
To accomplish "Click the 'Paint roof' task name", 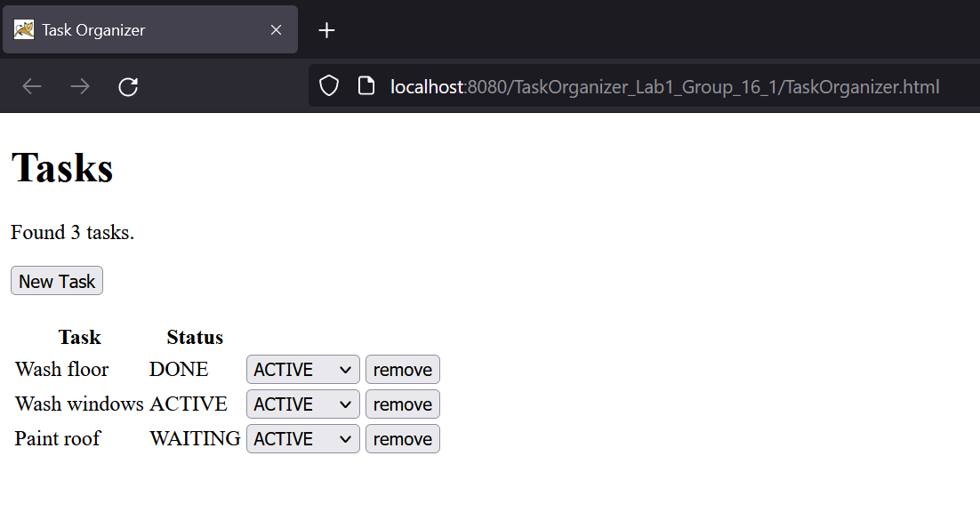I will pyautogui.click(x=58, y=438).
